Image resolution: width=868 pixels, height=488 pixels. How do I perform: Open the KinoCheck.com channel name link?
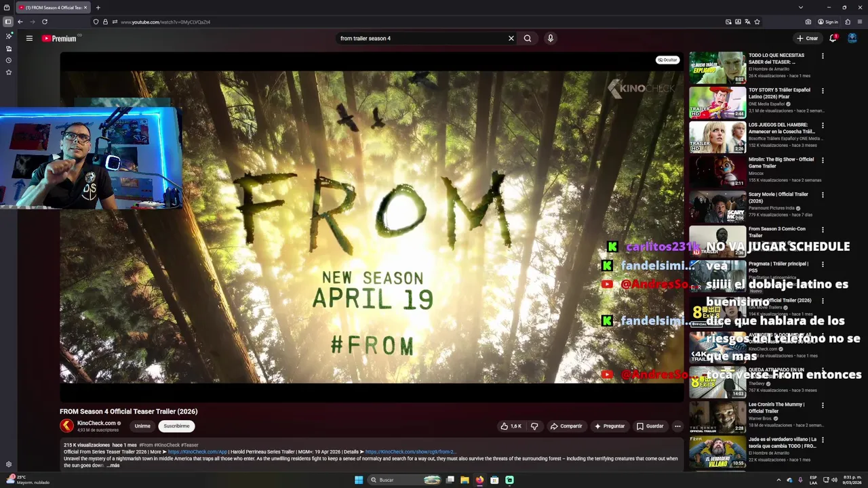click(96, 423)
